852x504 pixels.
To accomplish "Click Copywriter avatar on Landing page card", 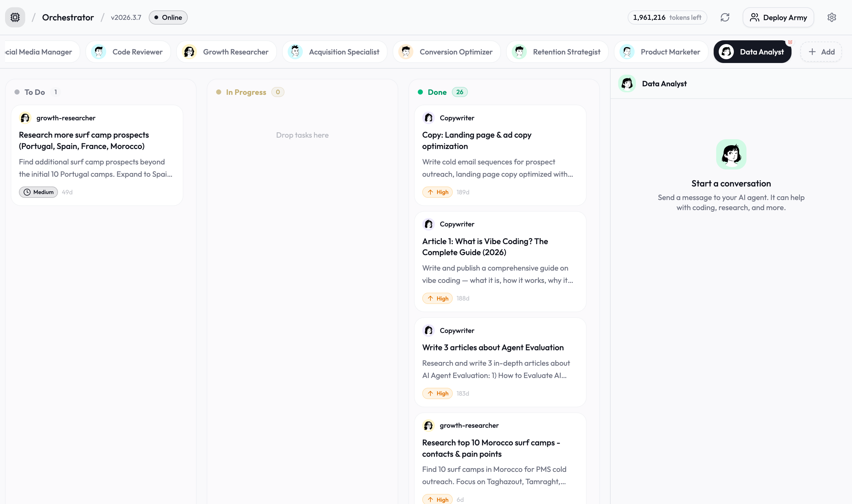I will click(x=429, y=118).
